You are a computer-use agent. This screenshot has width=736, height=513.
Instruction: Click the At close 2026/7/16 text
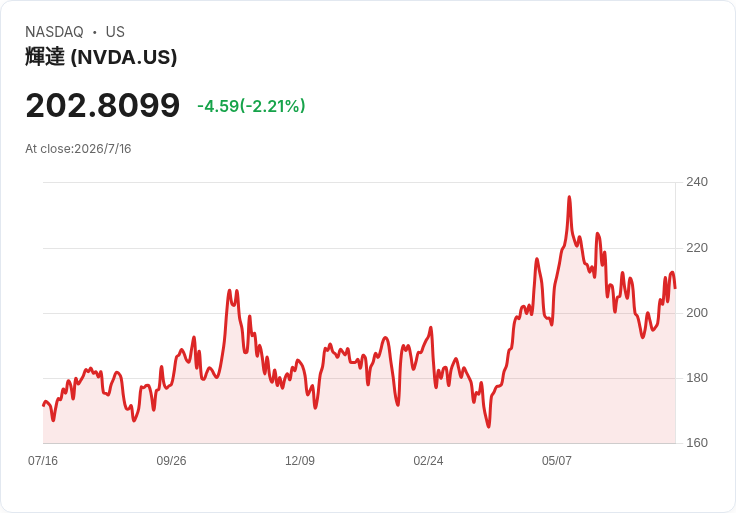[x=78, y=149]
